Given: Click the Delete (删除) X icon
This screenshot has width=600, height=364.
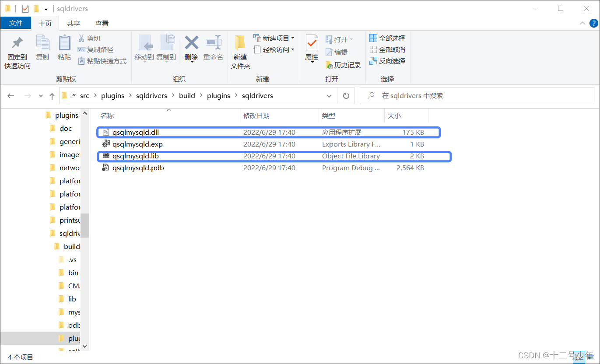Looking at the screenshot, I should tap(191, 42).
